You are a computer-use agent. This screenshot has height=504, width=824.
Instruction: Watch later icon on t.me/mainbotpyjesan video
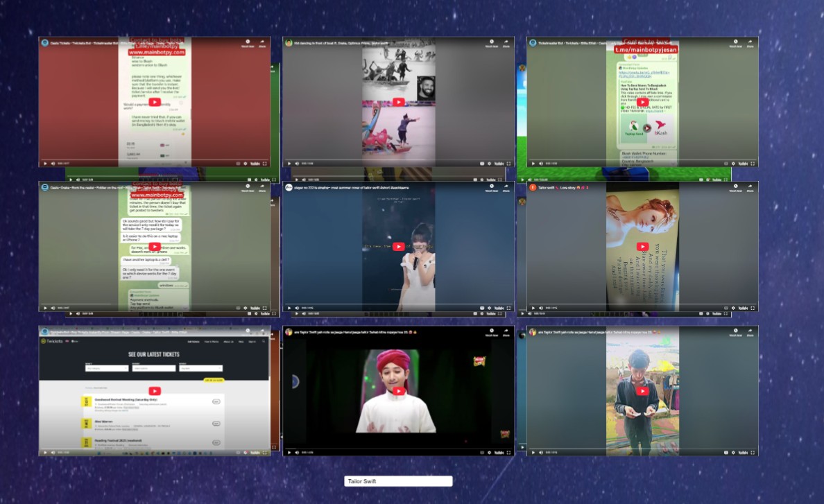click(736, 42)
